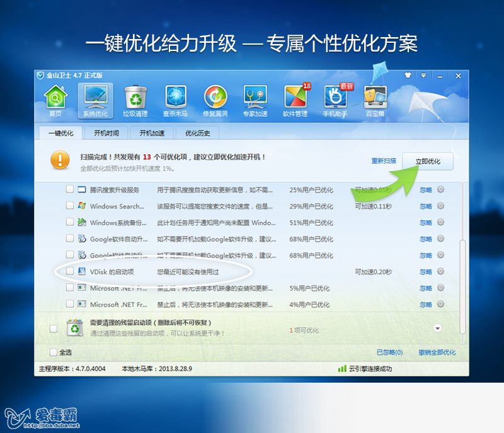Select the 系统优化 toolbar icon

[x=96, y=101]
